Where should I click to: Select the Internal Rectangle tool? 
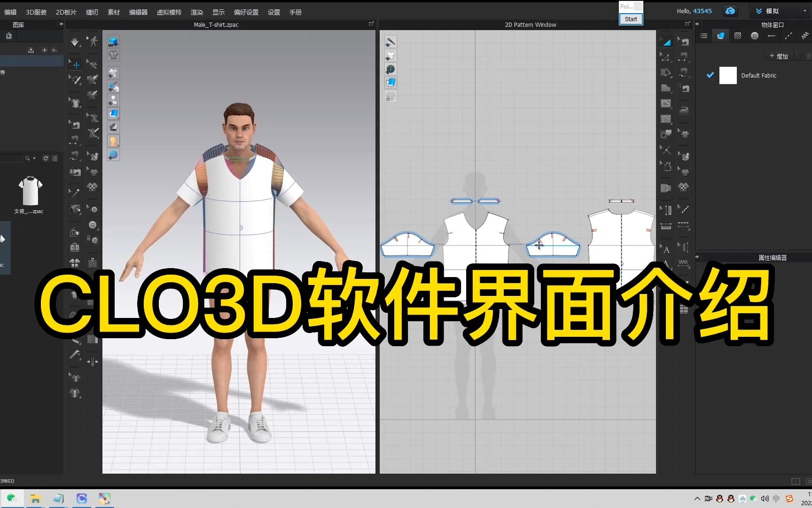click(666, 119)
